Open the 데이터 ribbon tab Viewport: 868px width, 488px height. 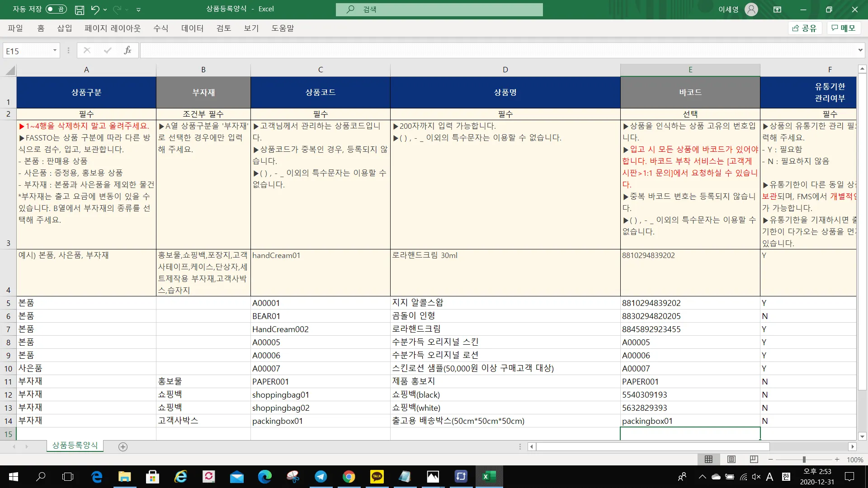coord(192,28)
